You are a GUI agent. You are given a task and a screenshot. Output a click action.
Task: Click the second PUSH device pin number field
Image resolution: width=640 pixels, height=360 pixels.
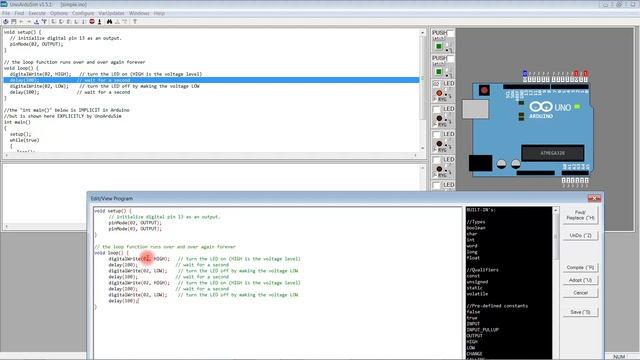(451, 59)
